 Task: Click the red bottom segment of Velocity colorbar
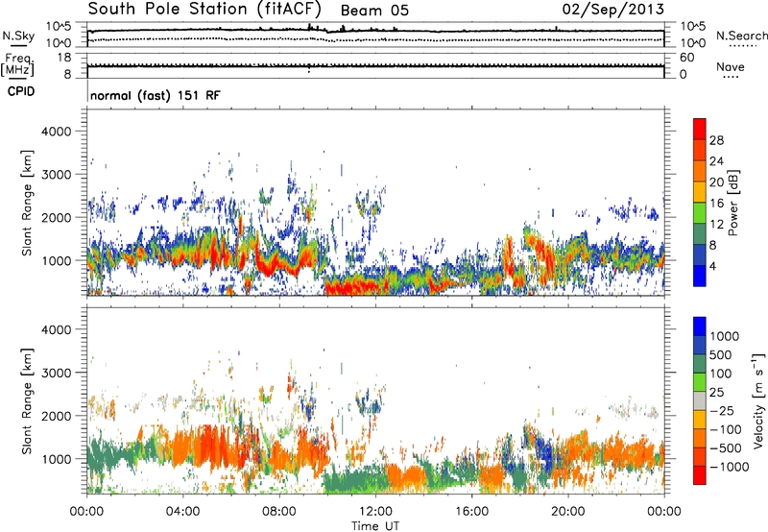click(700, 475)
